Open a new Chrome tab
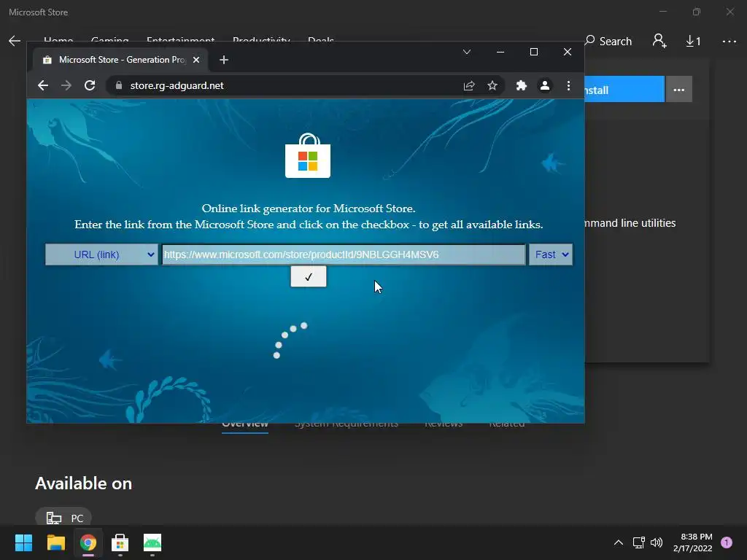The width and height of the screenshot is (747, 560). 224,60
